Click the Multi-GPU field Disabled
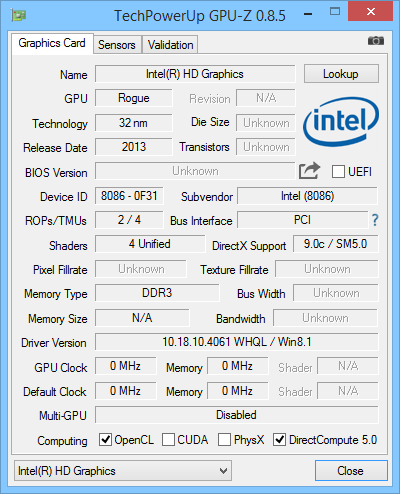This screenshot has width=400, height=494. (237, 415)
